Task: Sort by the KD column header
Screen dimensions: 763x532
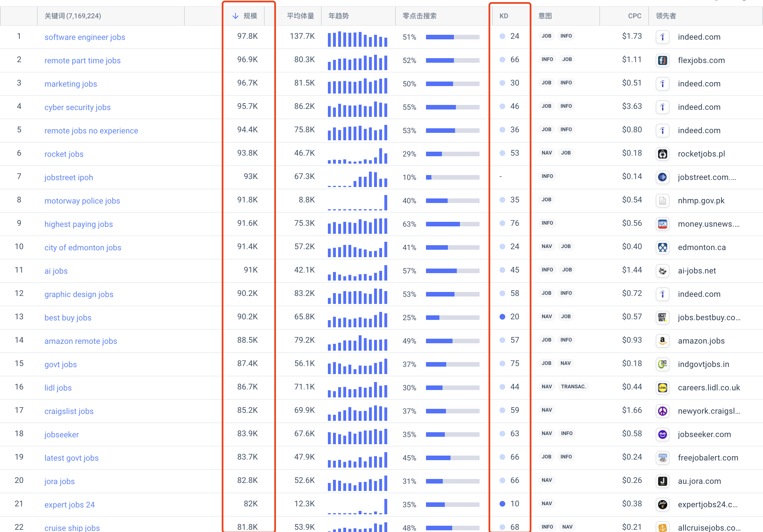Action: [504, 16]
